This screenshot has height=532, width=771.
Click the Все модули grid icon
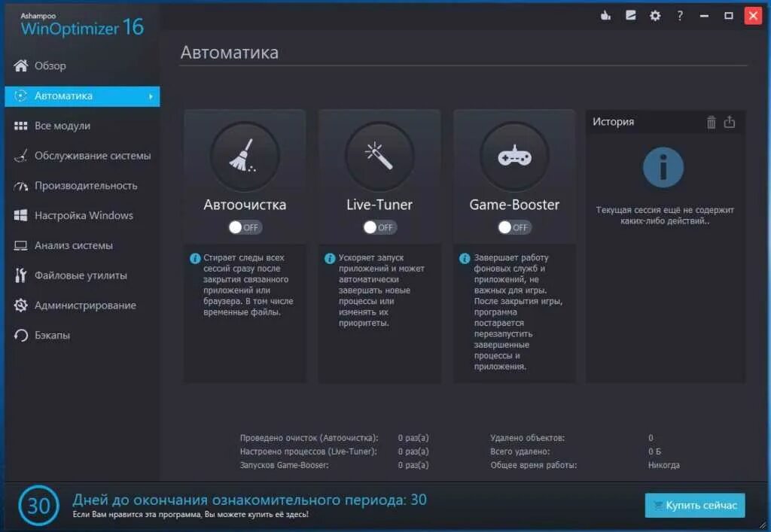(20, 126)
